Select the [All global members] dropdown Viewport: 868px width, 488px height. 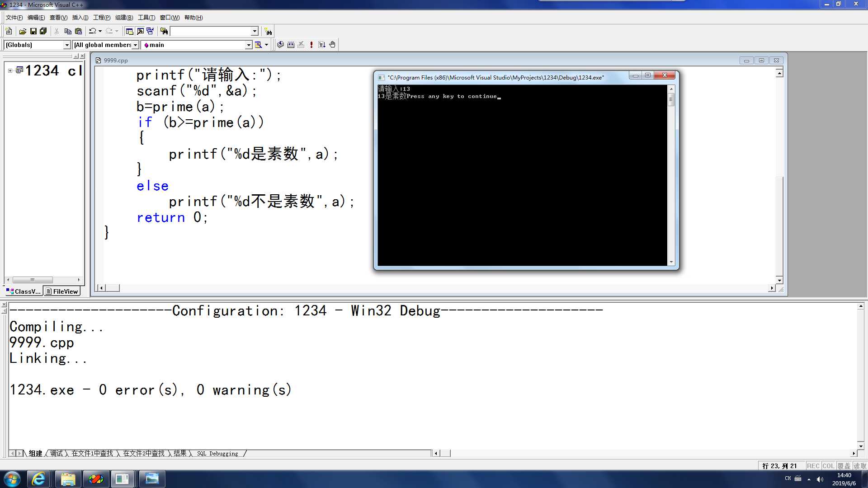[x=105, y=45]
